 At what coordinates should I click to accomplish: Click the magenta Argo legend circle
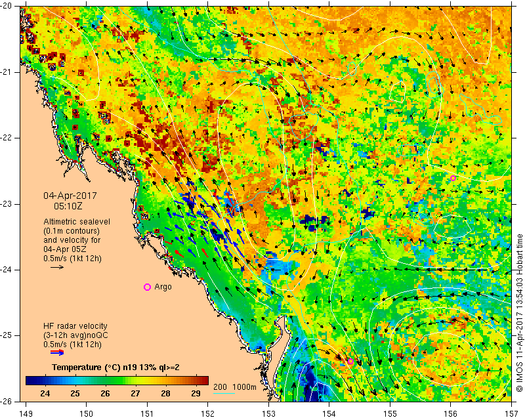tap(147, 287)
